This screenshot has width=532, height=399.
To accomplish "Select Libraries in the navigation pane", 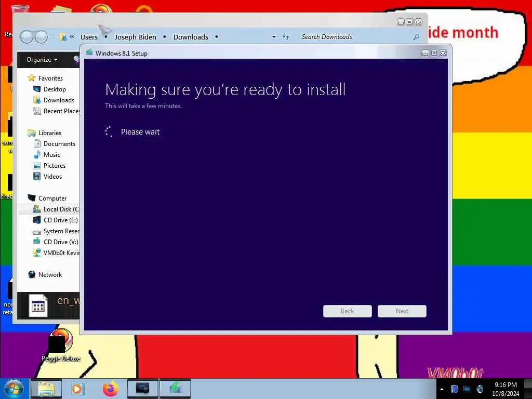I will click(x=49, y=133).
